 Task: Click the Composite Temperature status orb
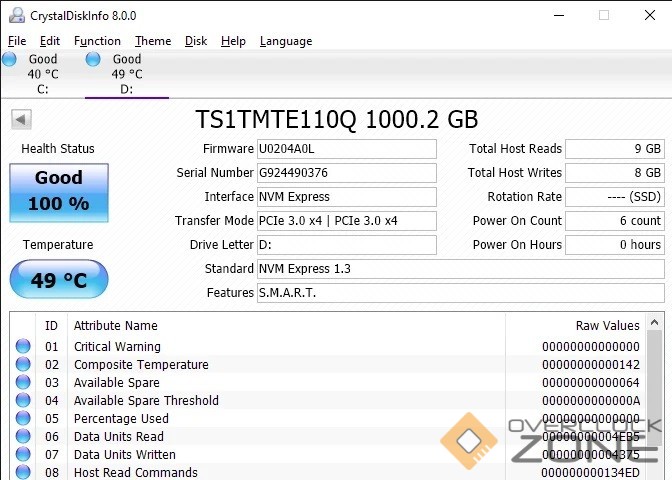coord(23,365)
